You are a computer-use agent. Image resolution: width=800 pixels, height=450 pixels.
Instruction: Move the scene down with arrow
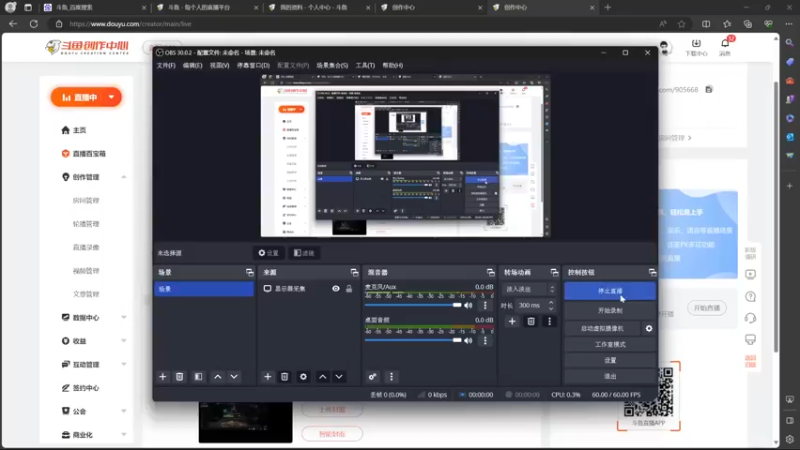coord(234,377)
